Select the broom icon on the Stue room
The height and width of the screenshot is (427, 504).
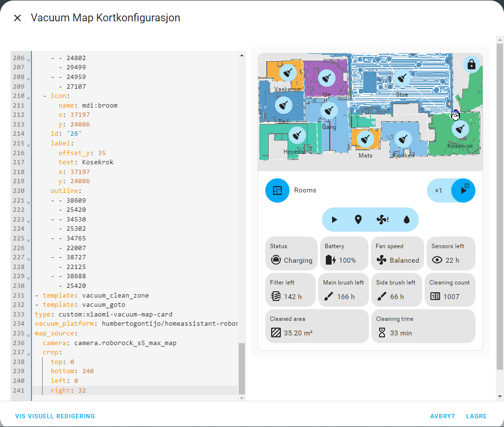click(x=402, y=78)
